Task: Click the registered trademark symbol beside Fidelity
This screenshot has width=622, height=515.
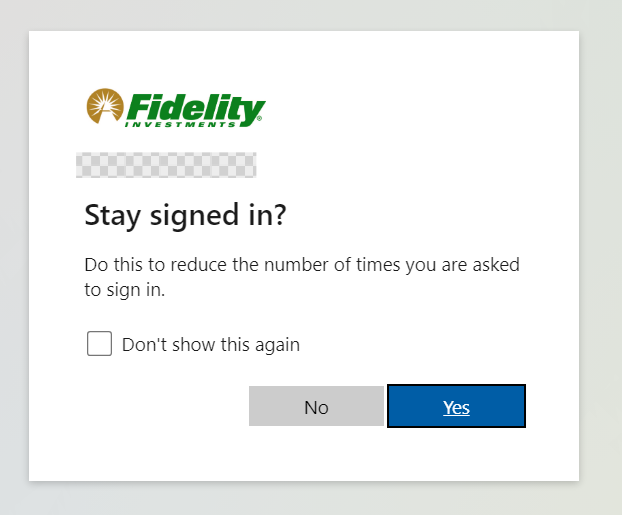Action: click(x=259, y=118)
